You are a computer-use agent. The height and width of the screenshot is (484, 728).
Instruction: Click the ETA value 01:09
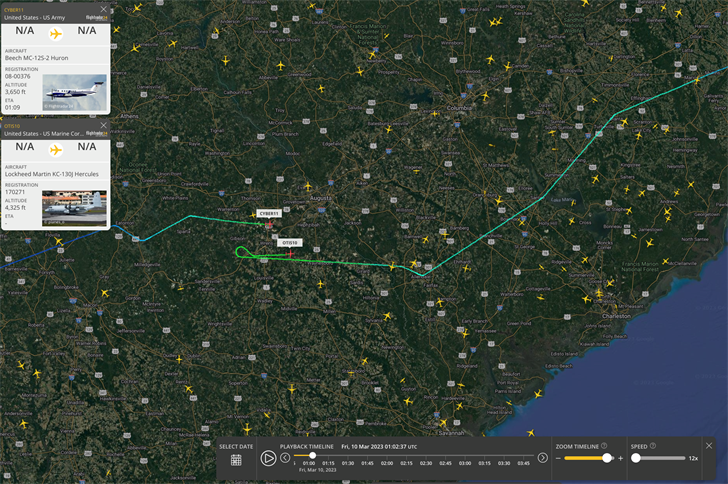point(13,107)
